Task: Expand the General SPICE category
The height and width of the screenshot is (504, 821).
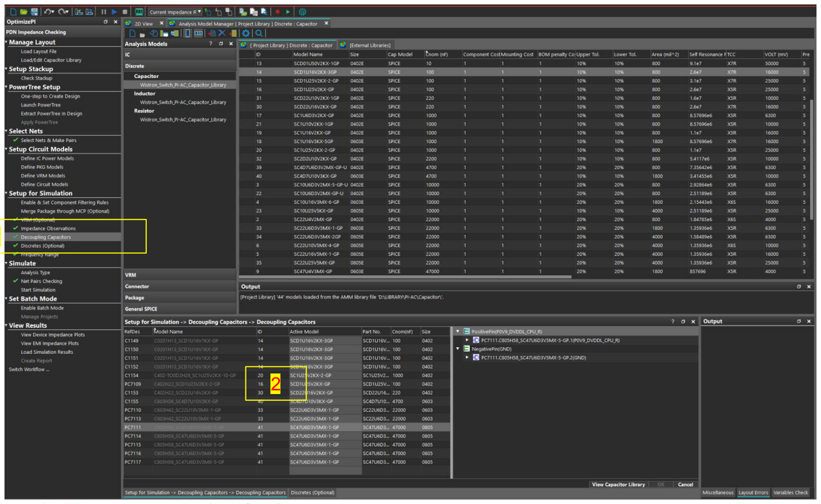Action: 179,309
